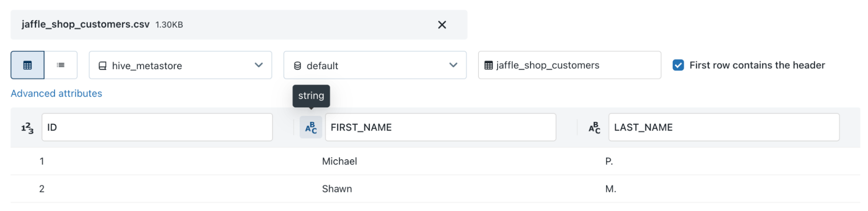Click the M. last name cell
The height and width of the screenshot is (211, 868).
611,189
